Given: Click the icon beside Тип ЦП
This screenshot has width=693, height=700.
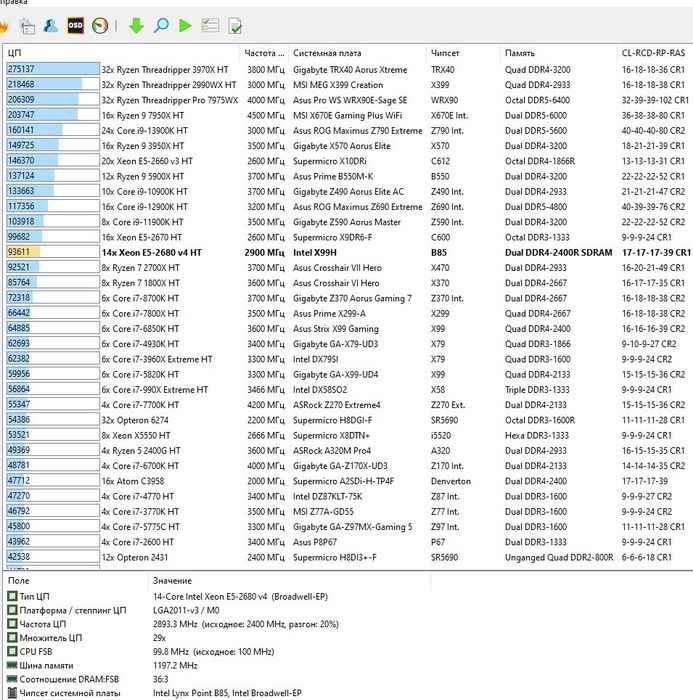Looking at the screenshot, I should point(12,596).
